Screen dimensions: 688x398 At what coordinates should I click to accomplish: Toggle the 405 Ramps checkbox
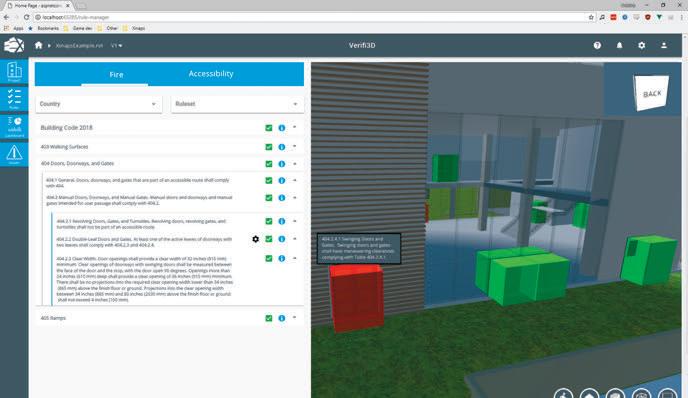(x=269, y=318)
